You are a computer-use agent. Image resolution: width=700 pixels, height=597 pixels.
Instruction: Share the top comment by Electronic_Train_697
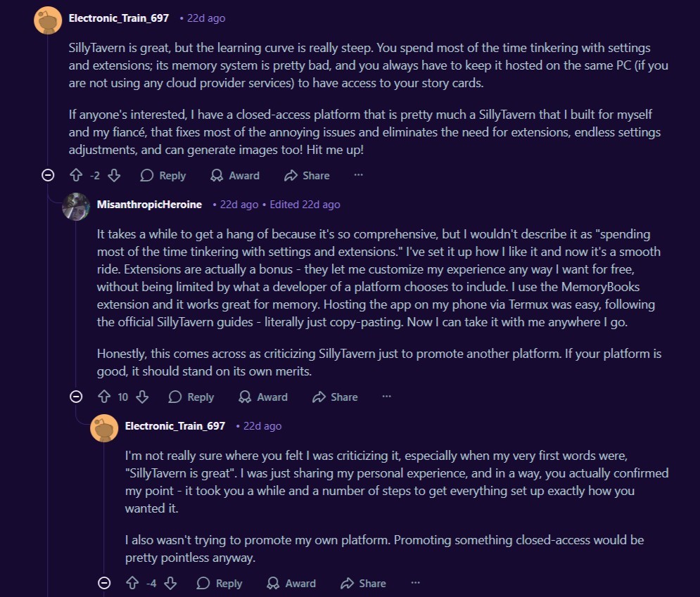tap(307, 175)
